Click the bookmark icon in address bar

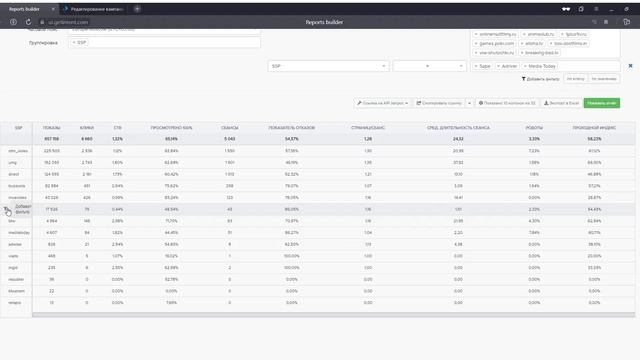pos(606,22)
